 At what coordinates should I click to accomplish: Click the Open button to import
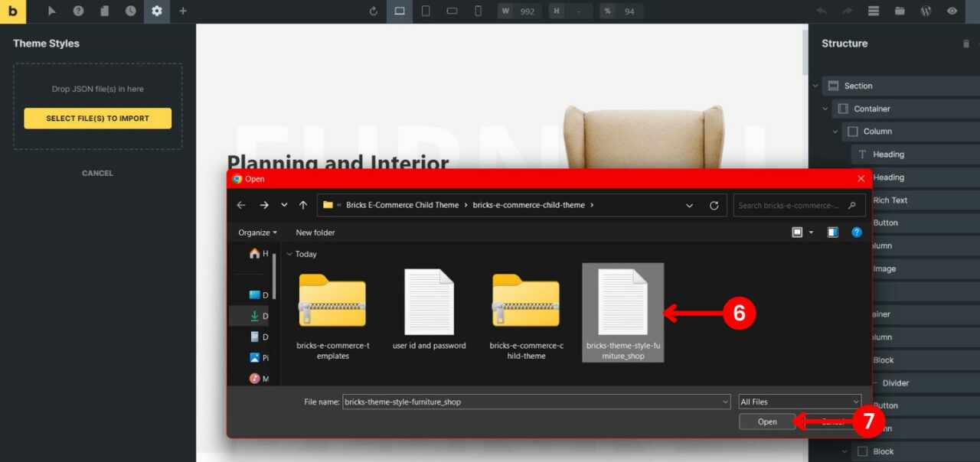766,421
